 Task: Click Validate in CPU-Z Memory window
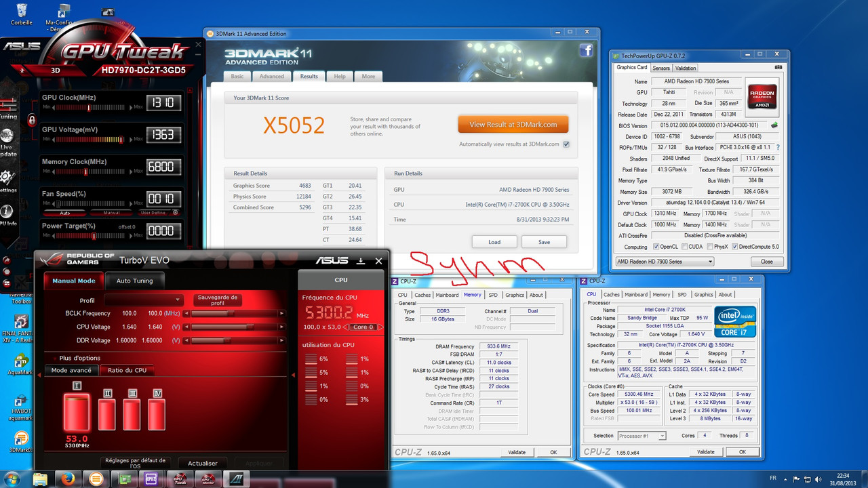[x=516, y=452]
